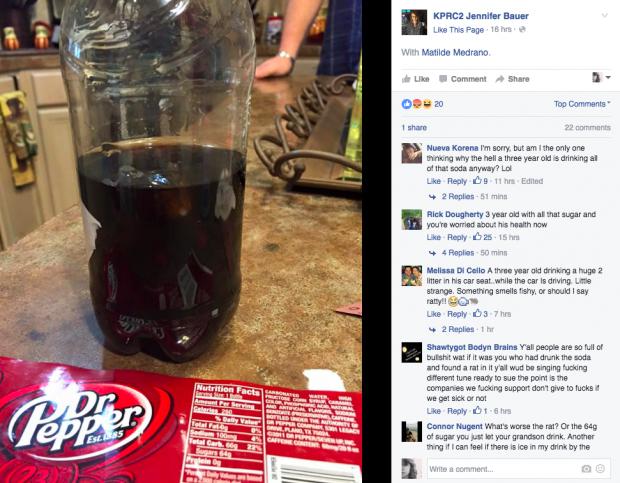Click the camera icon in comment box

[586, 468]
